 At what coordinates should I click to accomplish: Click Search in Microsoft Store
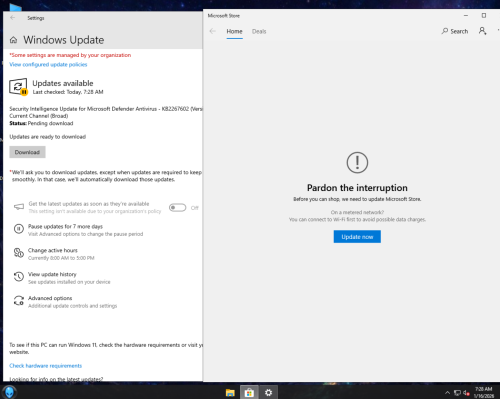(455, 31)
